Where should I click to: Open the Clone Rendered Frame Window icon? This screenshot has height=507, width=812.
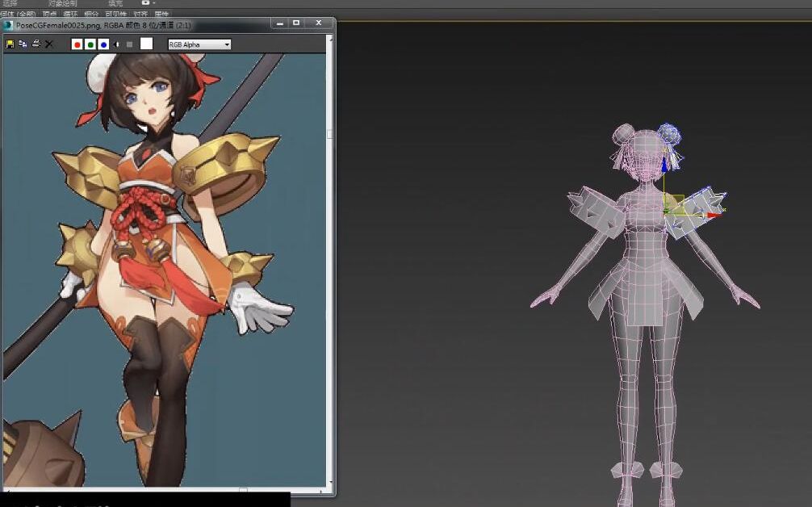[x=22, y=44]
